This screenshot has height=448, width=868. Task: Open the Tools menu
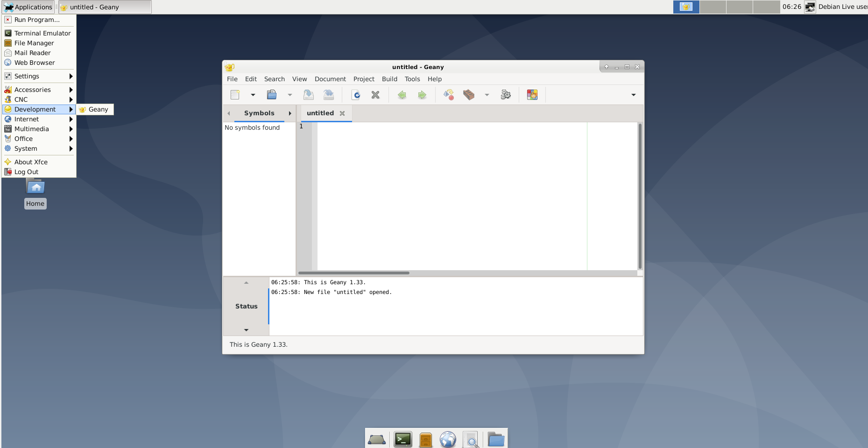tap(412, 79)
